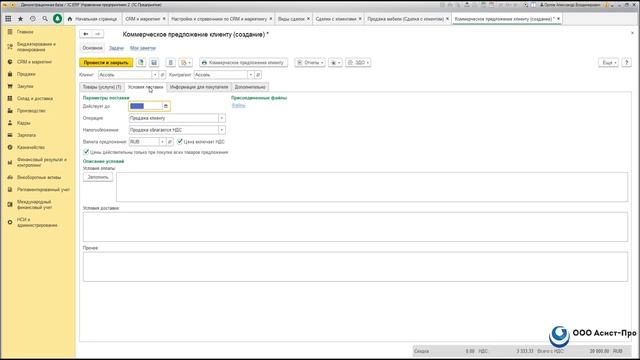
Task: Click the Действует до date field
Action: pos(146,106)
